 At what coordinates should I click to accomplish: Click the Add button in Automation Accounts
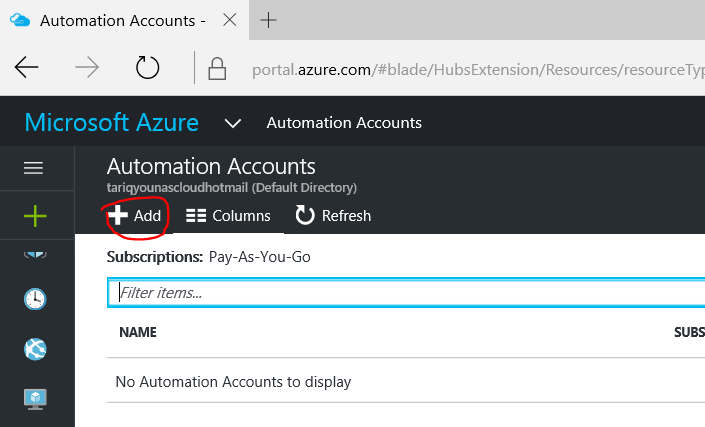tap(134, 216)
